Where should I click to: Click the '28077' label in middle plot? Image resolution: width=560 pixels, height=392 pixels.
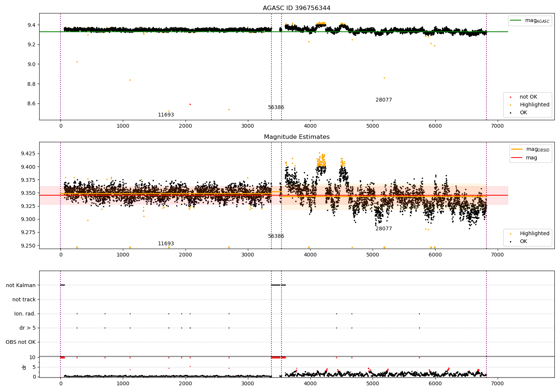[x=384, y=229]
